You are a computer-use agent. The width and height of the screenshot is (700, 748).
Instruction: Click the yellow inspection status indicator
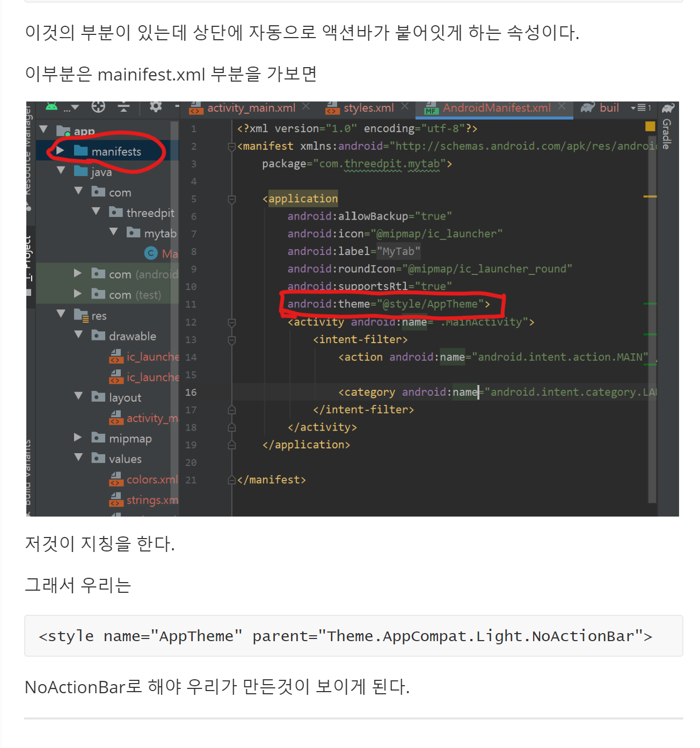650,126
